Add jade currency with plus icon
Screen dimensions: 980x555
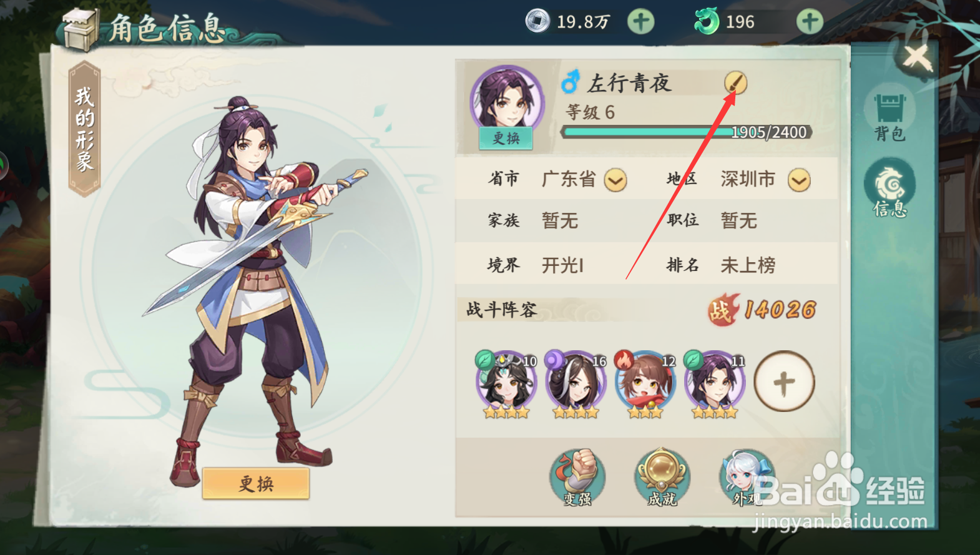(810, 22)
